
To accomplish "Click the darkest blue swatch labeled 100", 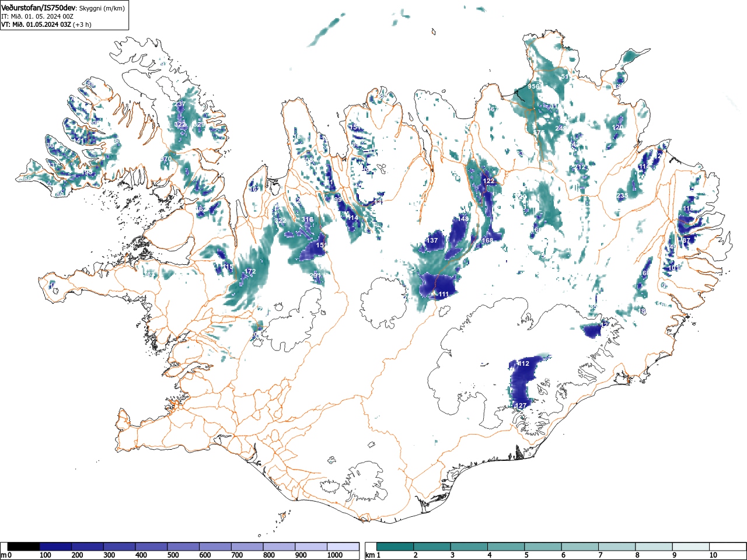I will tap(55, 547).
